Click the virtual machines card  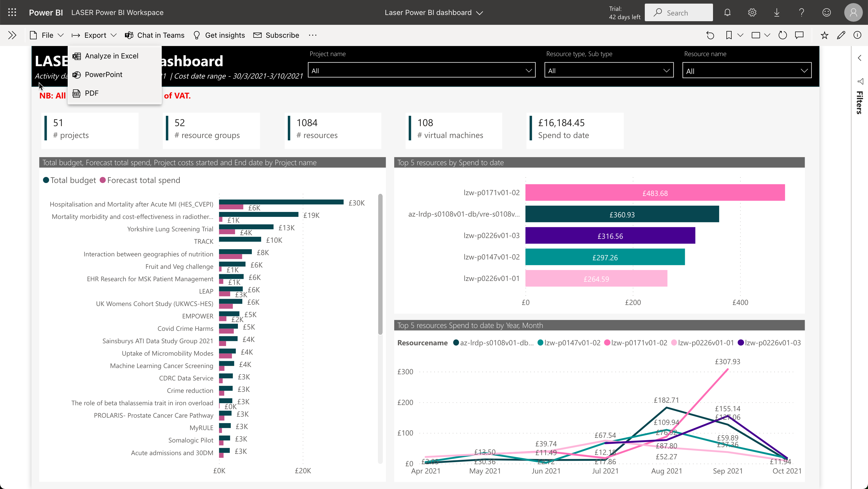tap(454, 131)
